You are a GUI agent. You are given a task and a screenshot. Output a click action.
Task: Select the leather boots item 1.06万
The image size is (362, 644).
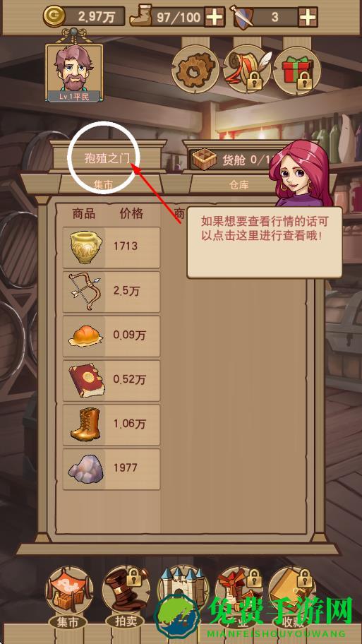coord(111,425)
